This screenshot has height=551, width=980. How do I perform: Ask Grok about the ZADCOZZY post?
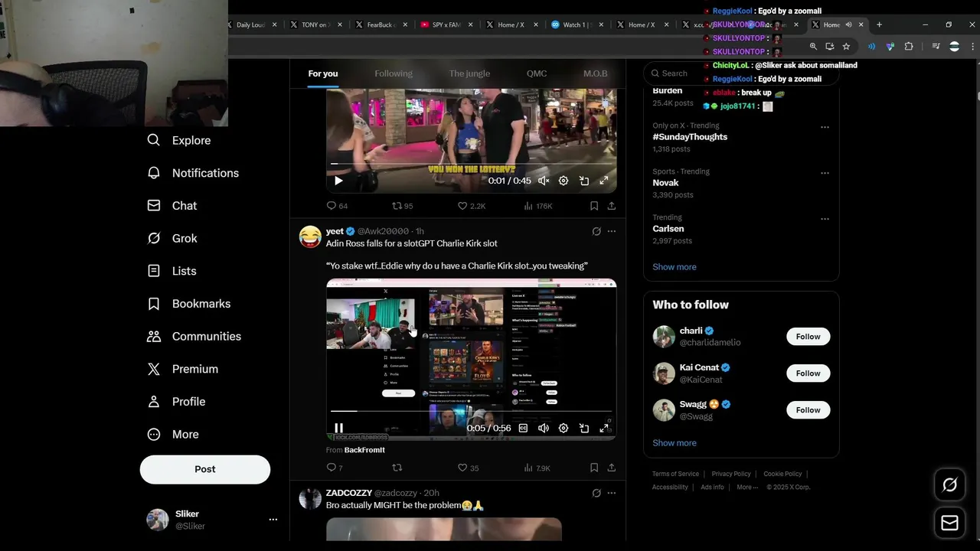coord(596,493)
